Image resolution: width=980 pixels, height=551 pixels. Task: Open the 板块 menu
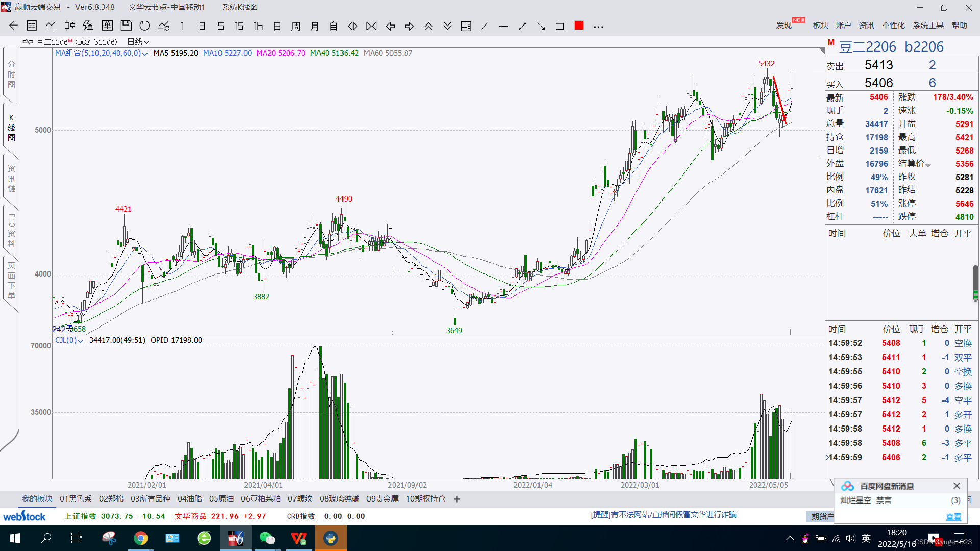point(820,26)
